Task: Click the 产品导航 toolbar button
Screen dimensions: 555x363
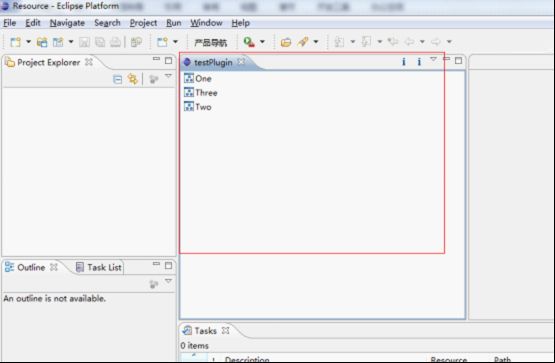Action: tap(211, 42)
